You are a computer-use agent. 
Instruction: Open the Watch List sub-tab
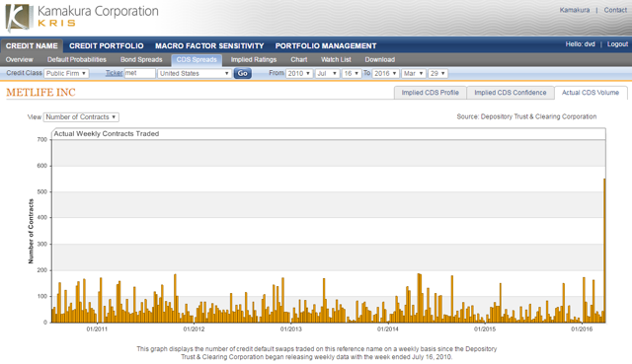click(336, 59)
